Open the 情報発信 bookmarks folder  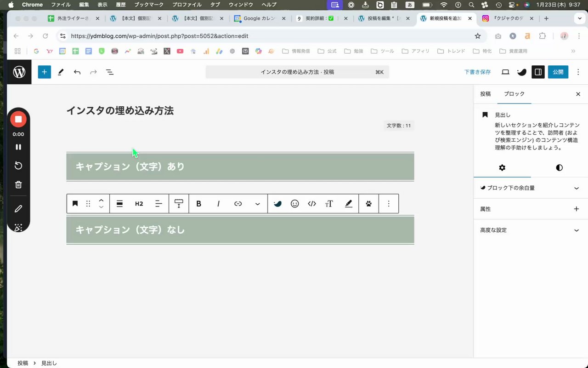(x=296, y=51)
